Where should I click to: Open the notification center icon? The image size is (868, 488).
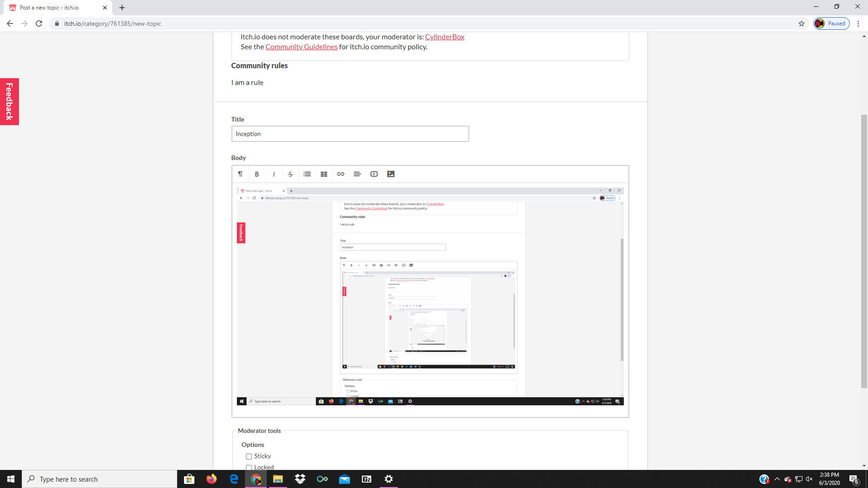tap(854, 479)
